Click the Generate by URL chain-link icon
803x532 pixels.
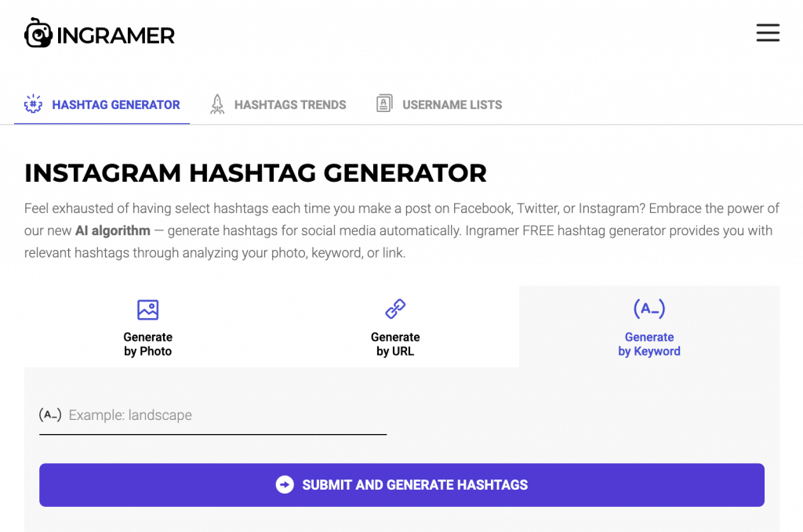pos(395,309)
